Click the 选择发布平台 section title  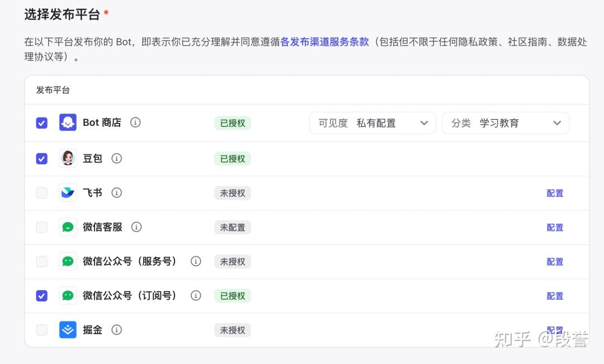[62, 14]
